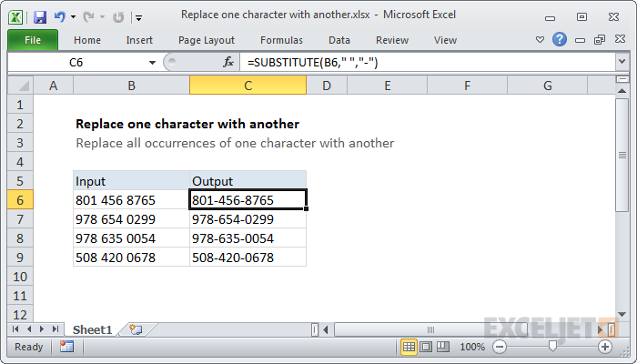Minimize the workbook window inside the ribbon
Image resolution: width=637 pixels, height=364 pixels.
click(x=581, y=40)
